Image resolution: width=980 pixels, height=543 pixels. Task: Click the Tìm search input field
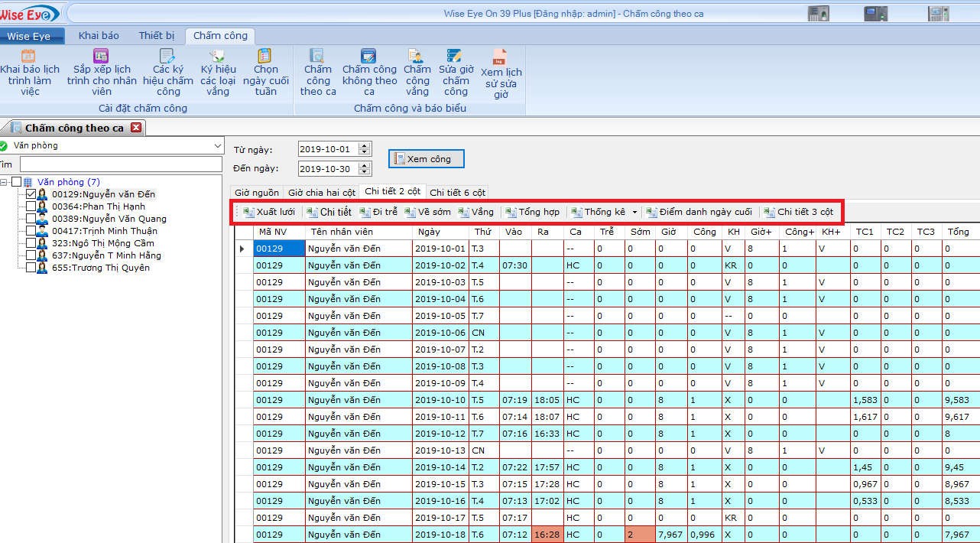point(121,164)
